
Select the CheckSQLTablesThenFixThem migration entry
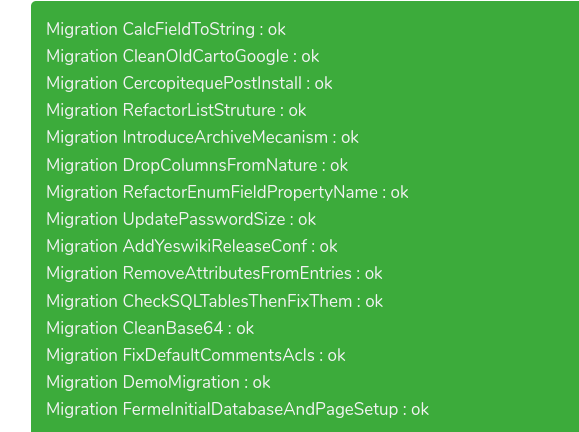tap(215, 301)
